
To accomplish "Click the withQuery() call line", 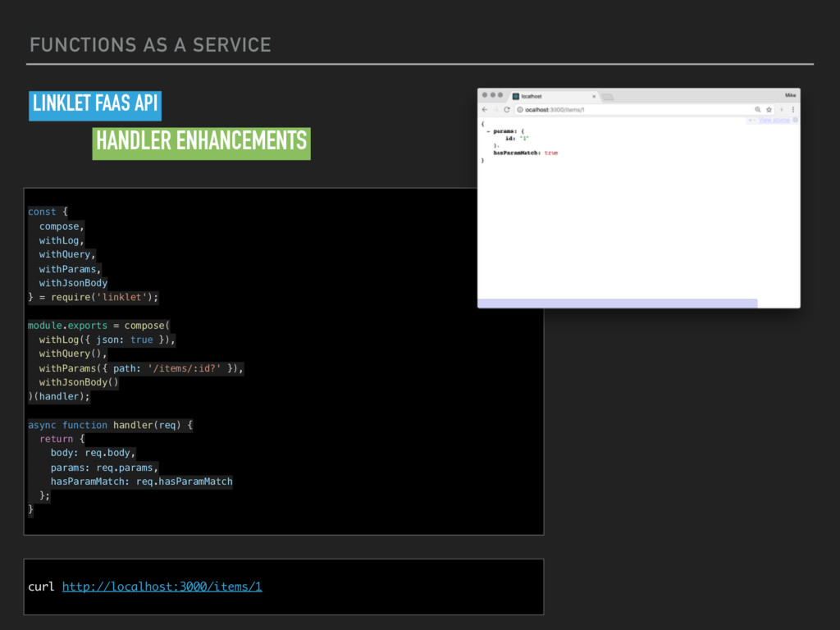I will [x=73, y=354].
